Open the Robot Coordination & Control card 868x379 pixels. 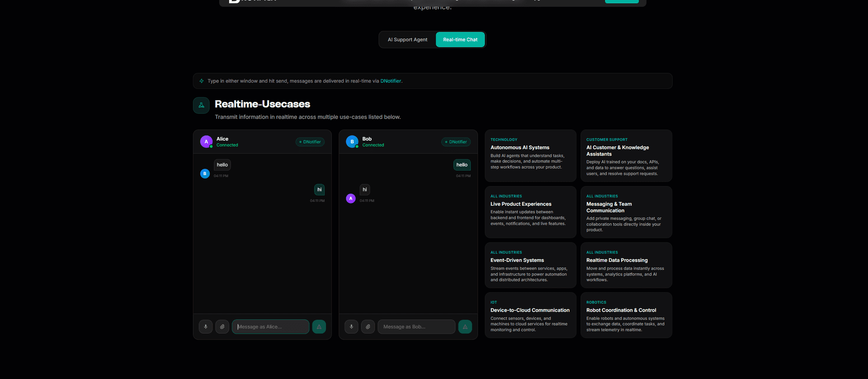[x=626, y=315]
